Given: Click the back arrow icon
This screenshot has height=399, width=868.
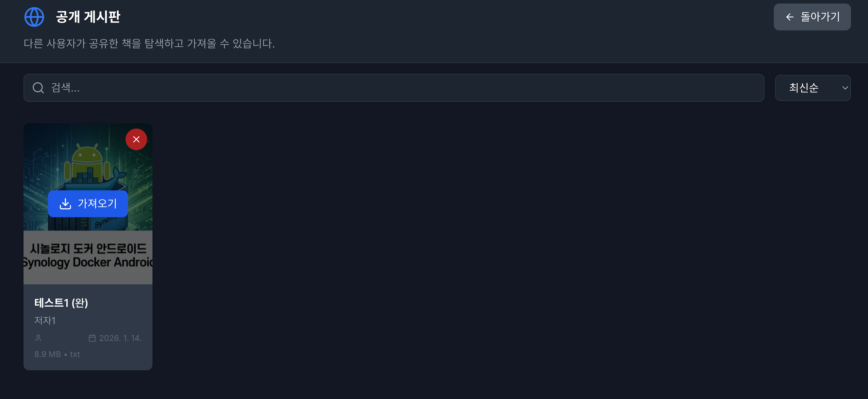Looking at the screenshot, I should tap(789, 17).
